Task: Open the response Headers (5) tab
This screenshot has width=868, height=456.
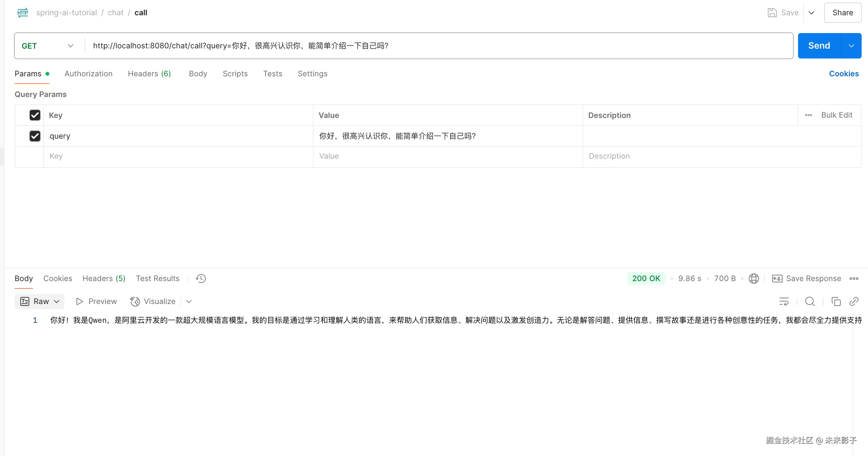Action: click(104, 278)
